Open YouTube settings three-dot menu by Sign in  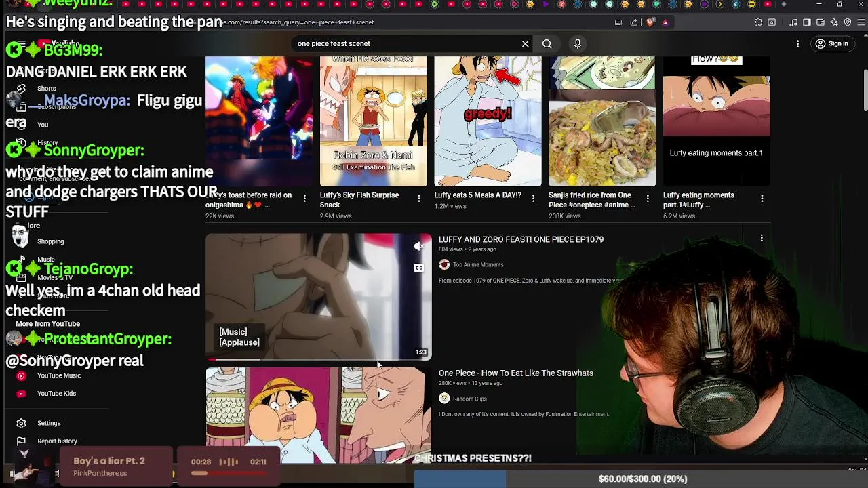click(797, 44)
